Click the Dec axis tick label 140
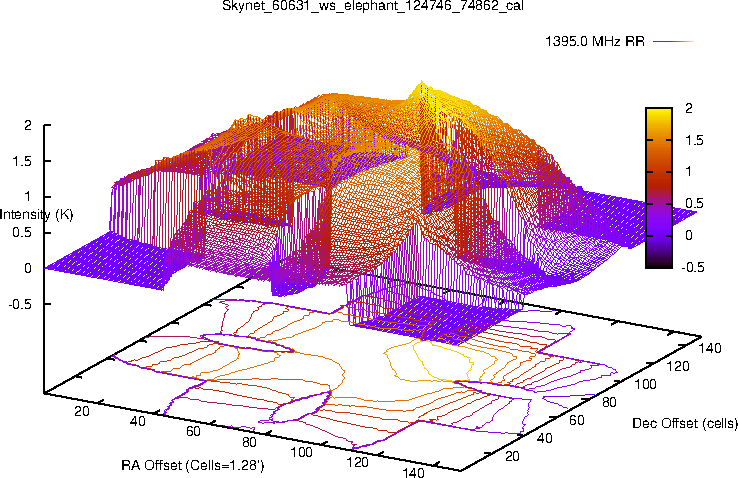Screen dimensions: 738x478 [710, 348]
